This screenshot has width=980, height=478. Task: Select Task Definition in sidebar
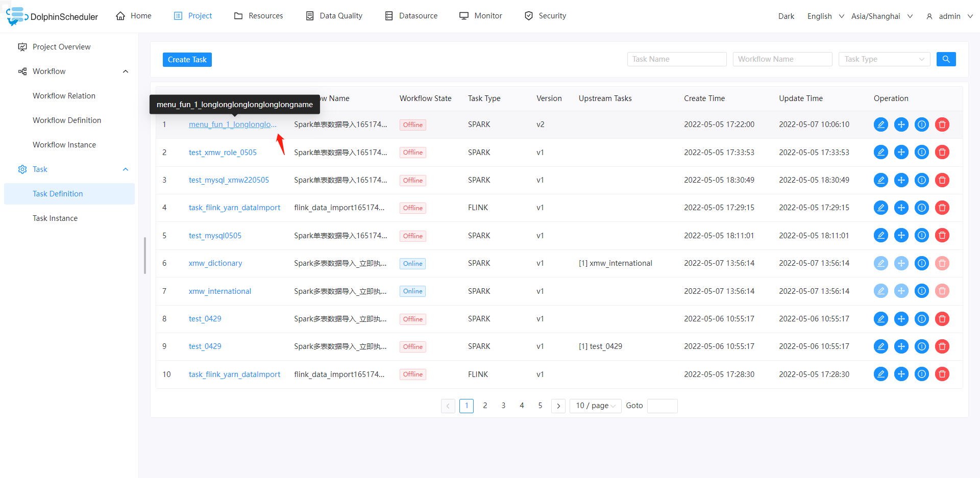(69, 194)
